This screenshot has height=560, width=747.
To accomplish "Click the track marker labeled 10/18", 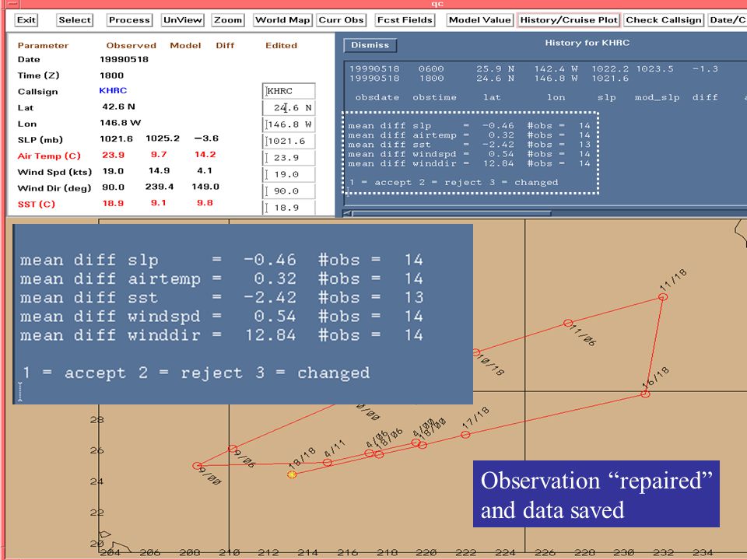I will tap(476, 353).
